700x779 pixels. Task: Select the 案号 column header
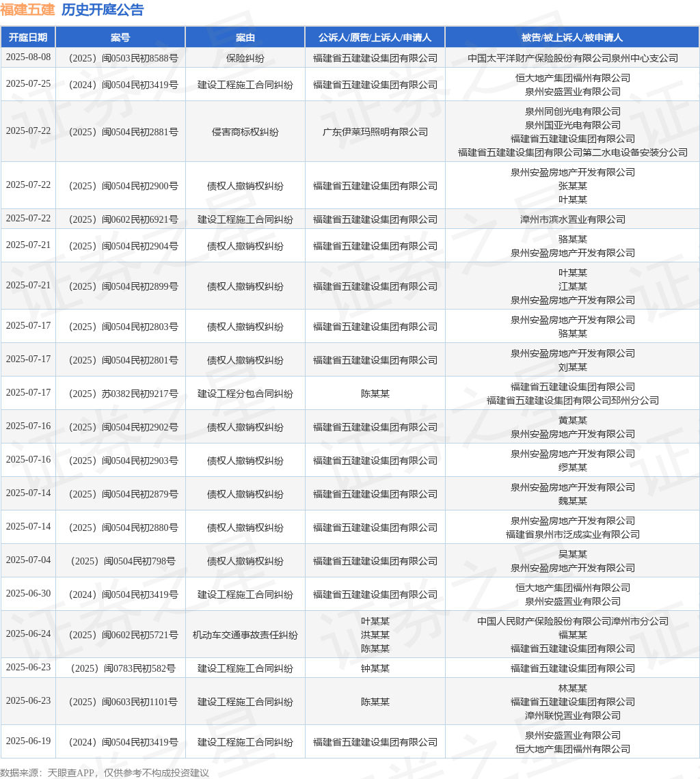(120, 38)
